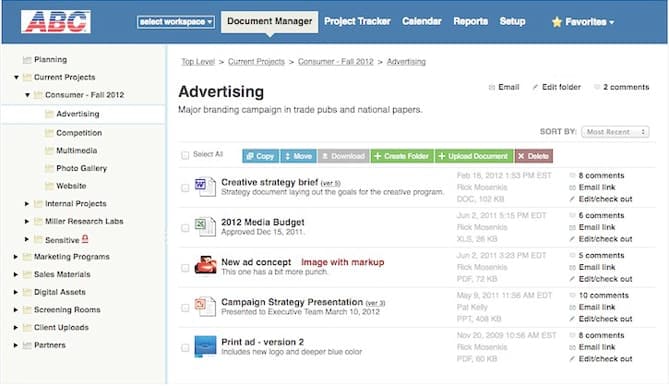Open the Favorites star menu
The height and width of the screenshot is (387, 669).
(x=583, y=22)
